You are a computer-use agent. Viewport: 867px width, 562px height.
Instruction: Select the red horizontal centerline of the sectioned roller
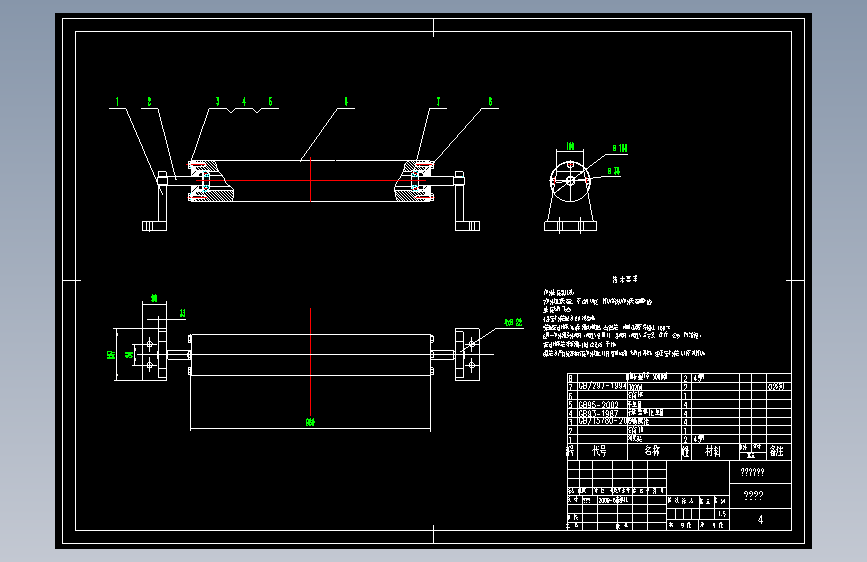coord(310,180)
